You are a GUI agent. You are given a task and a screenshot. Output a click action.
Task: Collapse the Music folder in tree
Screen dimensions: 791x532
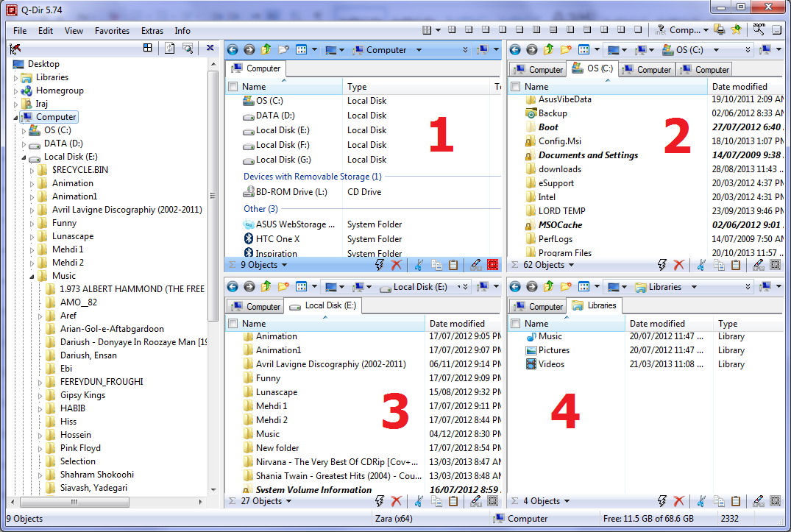(32, 276)
